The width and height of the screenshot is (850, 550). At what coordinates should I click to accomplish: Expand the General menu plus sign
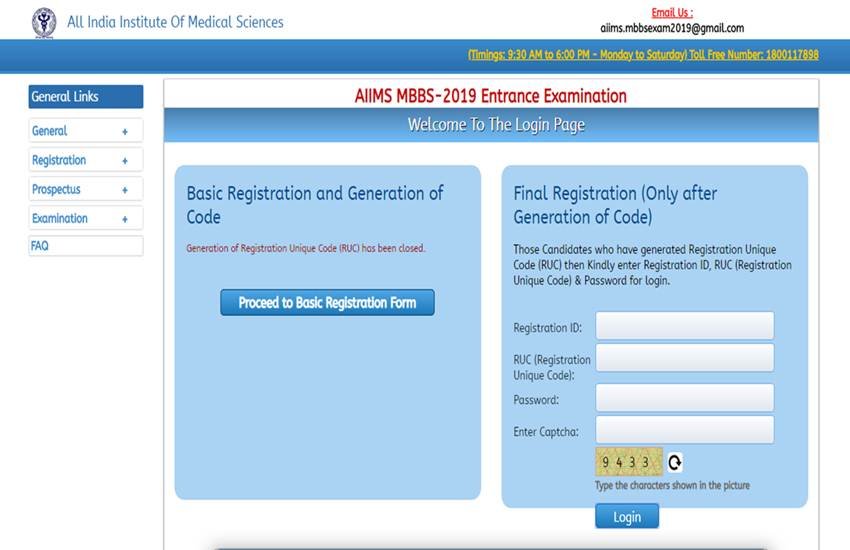(125, 131)
